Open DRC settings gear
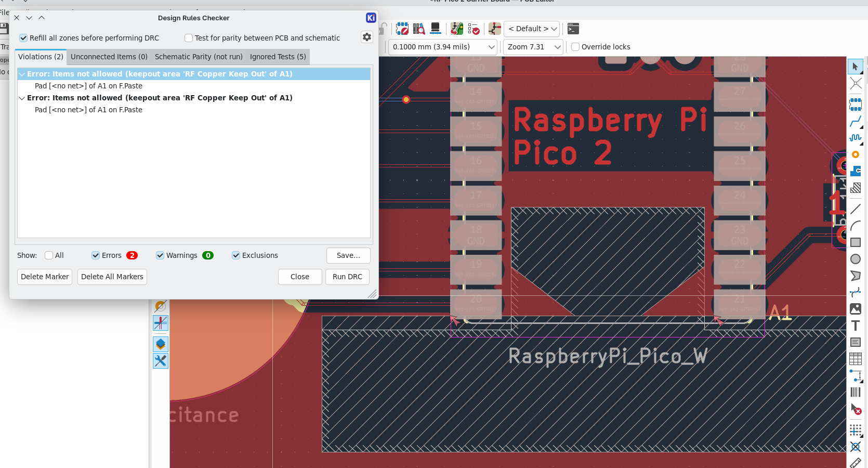Screen dimensions: 868x468 (367, 37)
